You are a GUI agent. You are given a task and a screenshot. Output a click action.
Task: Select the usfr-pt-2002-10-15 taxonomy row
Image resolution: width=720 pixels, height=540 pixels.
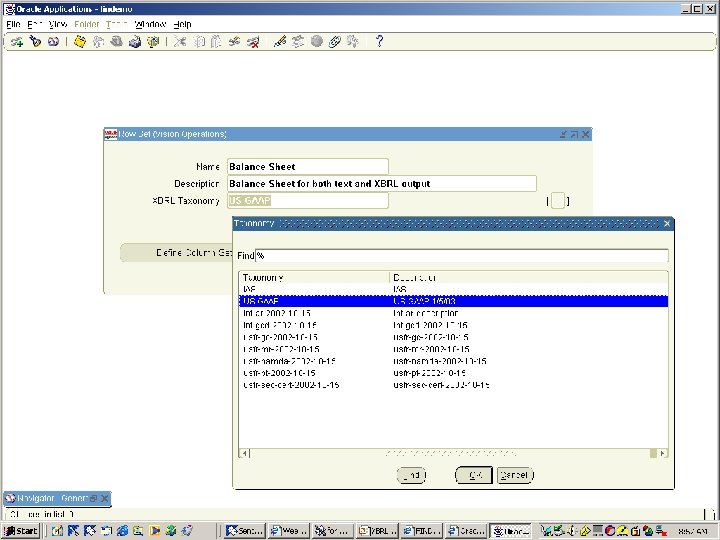(453, 373)
